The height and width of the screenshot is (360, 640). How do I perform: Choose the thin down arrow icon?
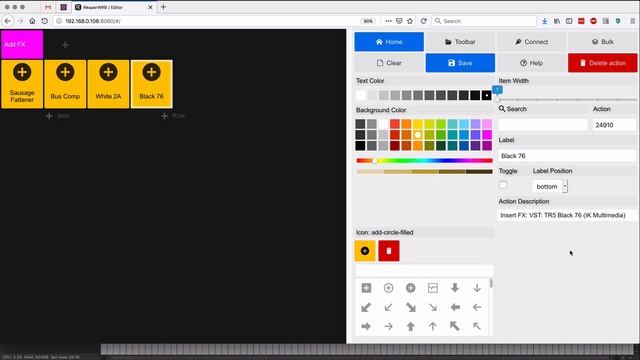coord(477,288)
